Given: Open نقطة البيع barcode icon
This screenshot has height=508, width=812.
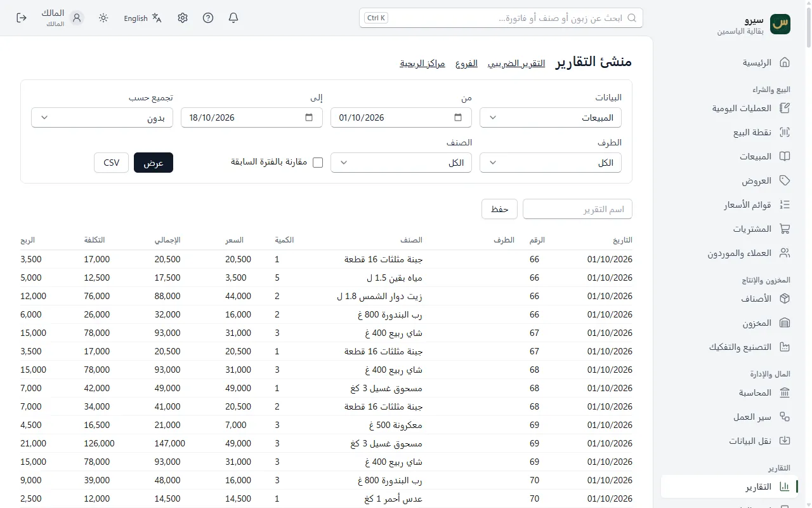Looking at the screenshot, I should pos(785,132).
